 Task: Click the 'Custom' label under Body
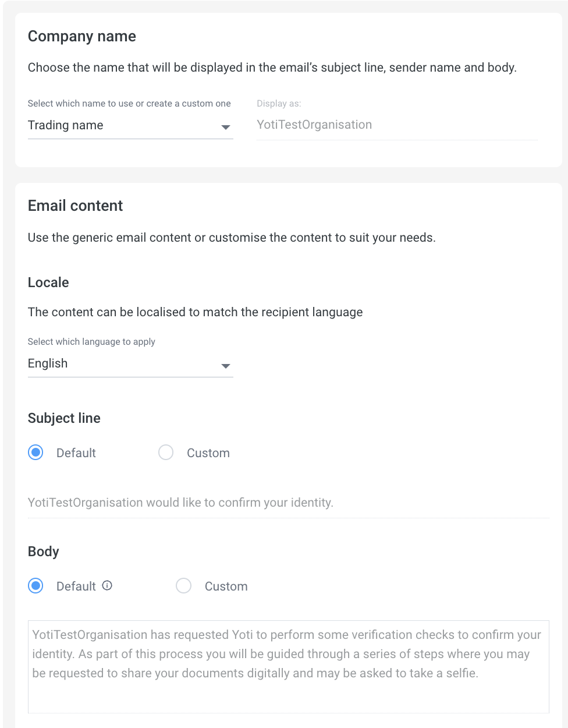pos(226,586)
